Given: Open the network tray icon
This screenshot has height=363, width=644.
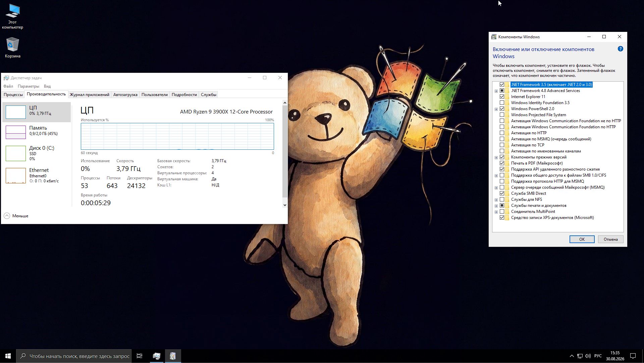Looking at the screenshot, I should 580,356.
